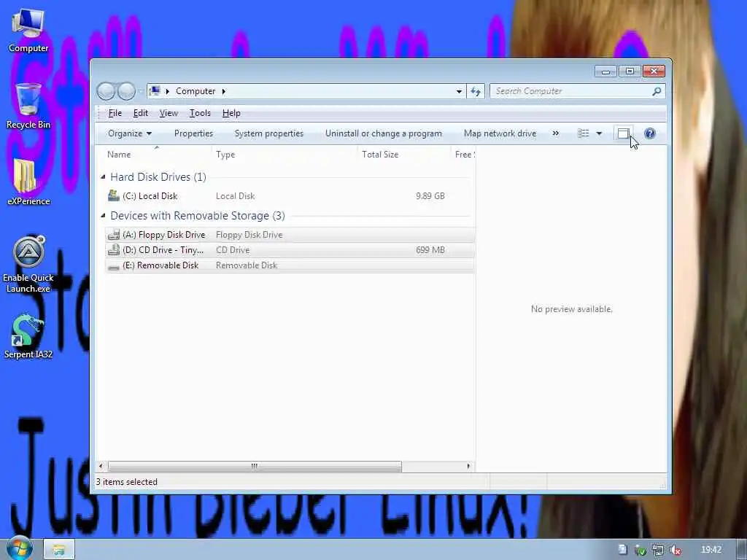Open the Windows Start orb
This screenshot has width=747, height=560.
point(20,548)
